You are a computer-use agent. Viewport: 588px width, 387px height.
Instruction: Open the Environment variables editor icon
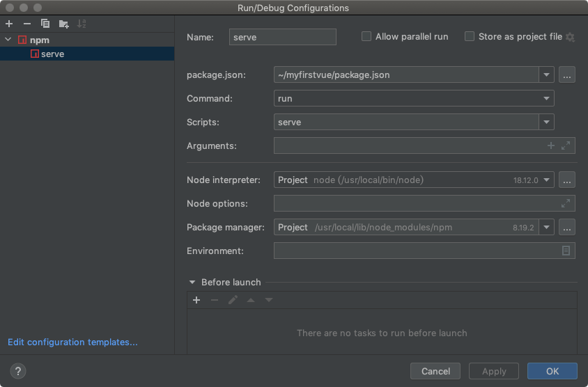[x=566, y=251]
